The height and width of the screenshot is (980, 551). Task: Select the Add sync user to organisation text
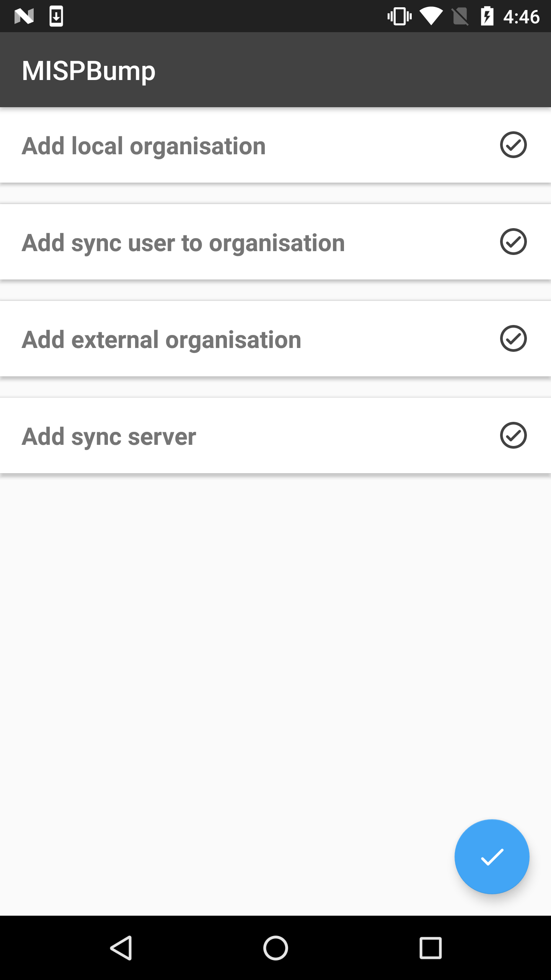click(183, 243)
